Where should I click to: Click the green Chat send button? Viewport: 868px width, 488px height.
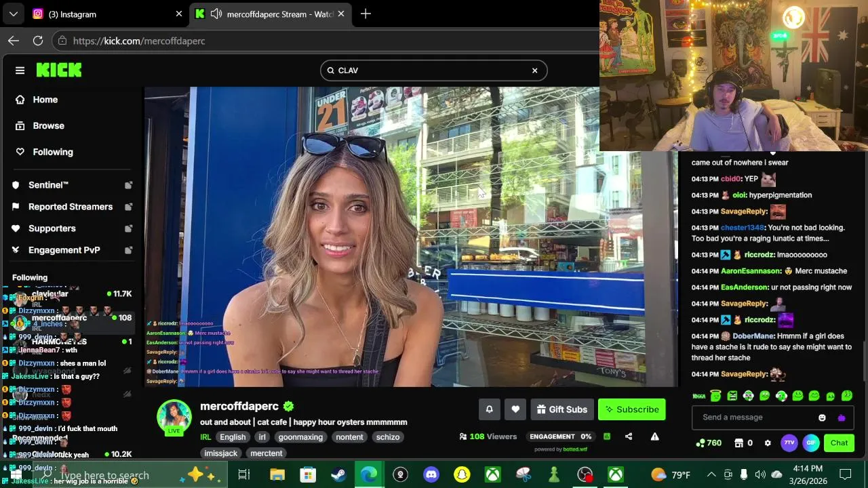839,443
